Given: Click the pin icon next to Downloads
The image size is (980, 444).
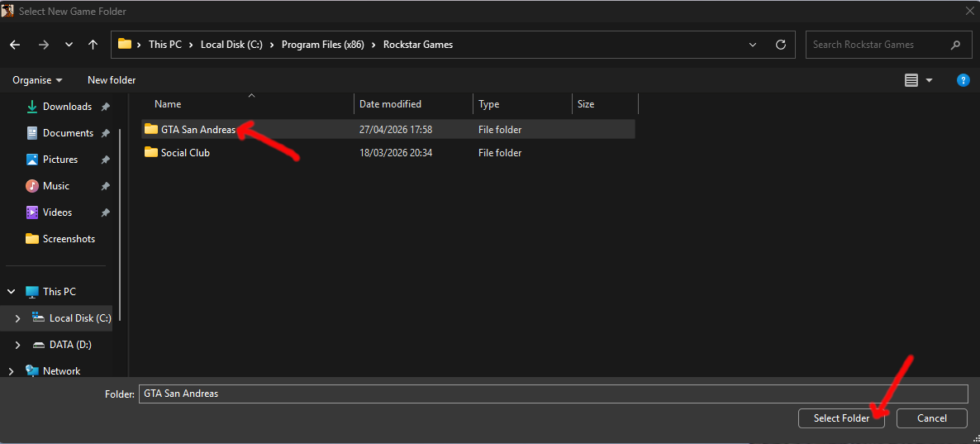Looking at the screenshot, I should point(106,107).
